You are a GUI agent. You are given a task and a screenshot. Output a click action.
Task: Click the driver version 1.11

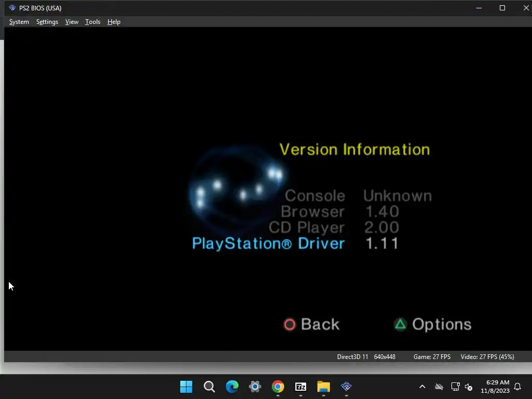[x=382, y=244]
